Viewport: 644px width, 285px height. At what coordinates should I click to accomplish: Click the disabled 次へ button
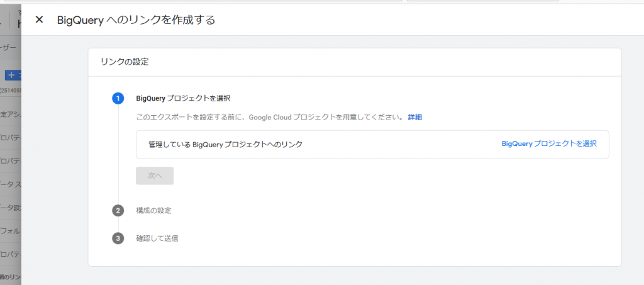pos(155,176)
